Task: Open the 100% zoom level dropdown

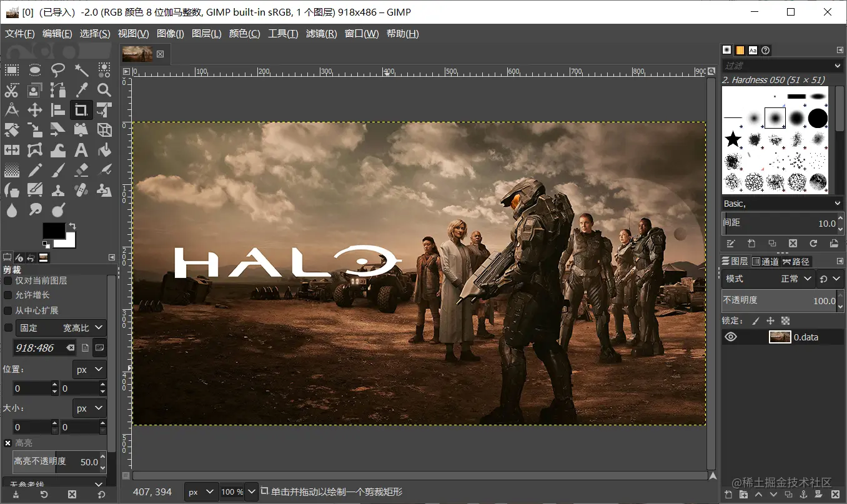Action: [251, 492]
